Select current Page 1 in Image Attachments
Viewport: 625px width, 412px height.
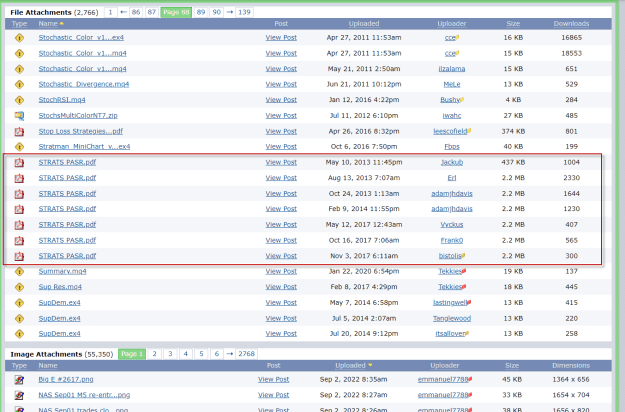point(132,354)
